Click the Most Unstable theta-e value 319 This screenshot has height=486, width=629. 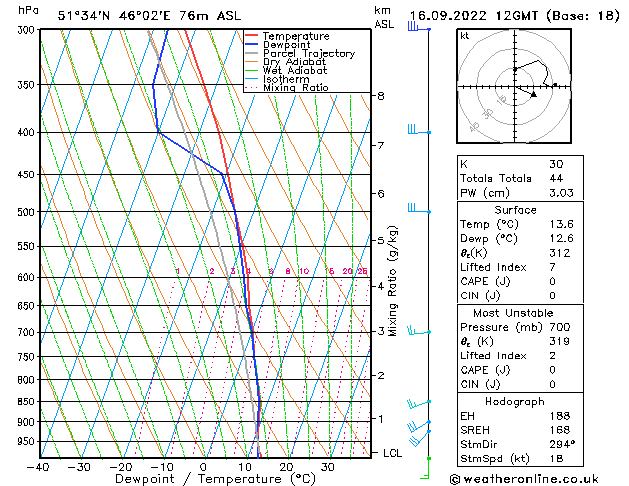[560, 341]
